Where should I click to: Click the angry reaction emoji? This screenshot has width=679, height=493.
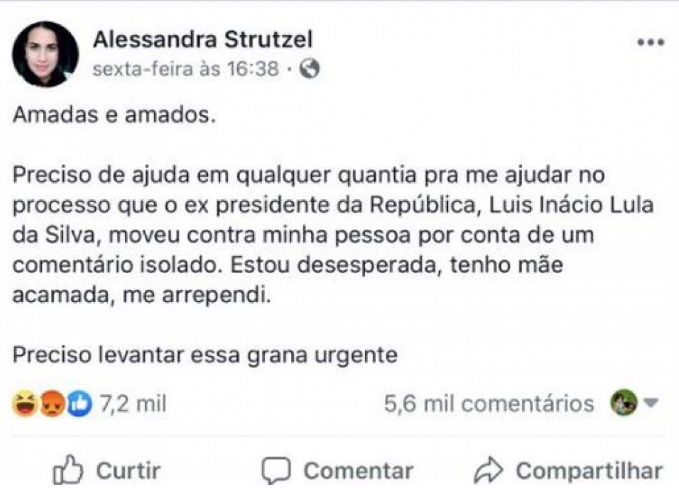click(52, 404)
